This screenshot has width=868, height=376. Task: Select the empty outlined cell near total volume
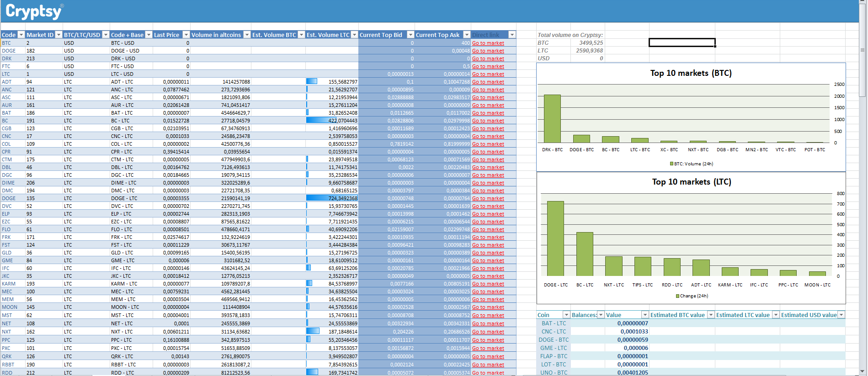tap(682, 42)
